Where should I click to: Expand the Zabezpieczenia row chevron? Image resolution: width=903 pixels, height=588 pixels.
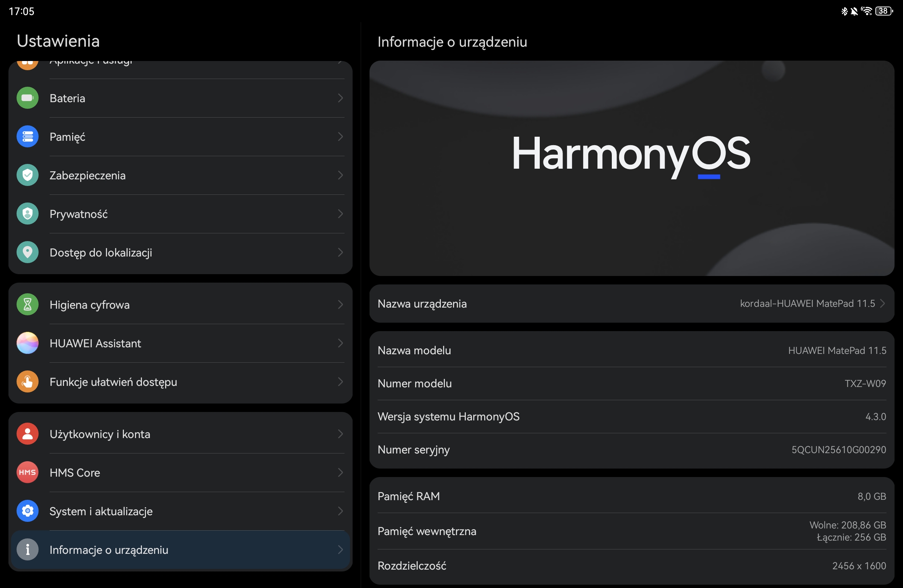[340, 175]
